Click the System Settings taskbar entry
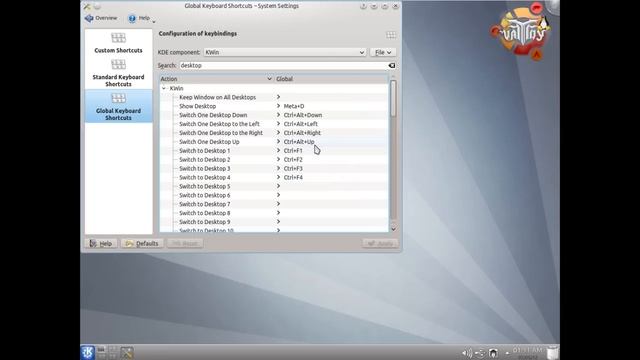This screenshot has height=360, width=640. pyautogui.click(x=127, y=353)
